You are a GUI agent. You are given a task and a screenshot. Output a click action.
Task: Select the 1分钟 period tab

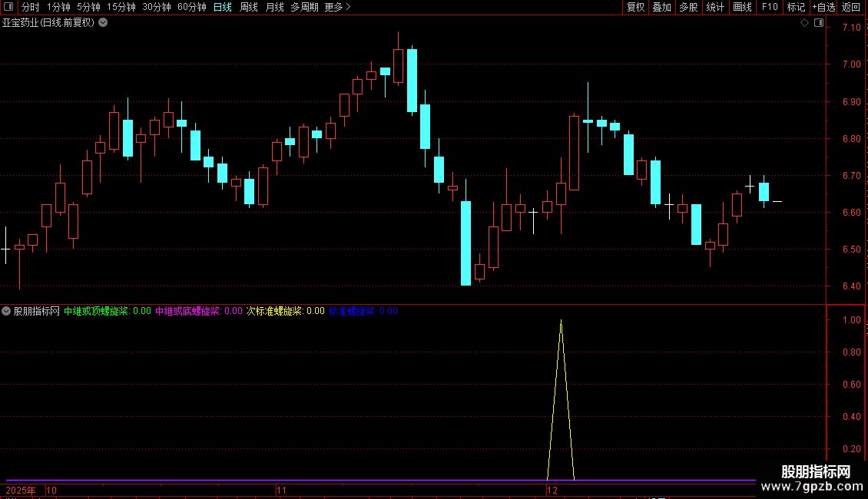click(58, 7)
